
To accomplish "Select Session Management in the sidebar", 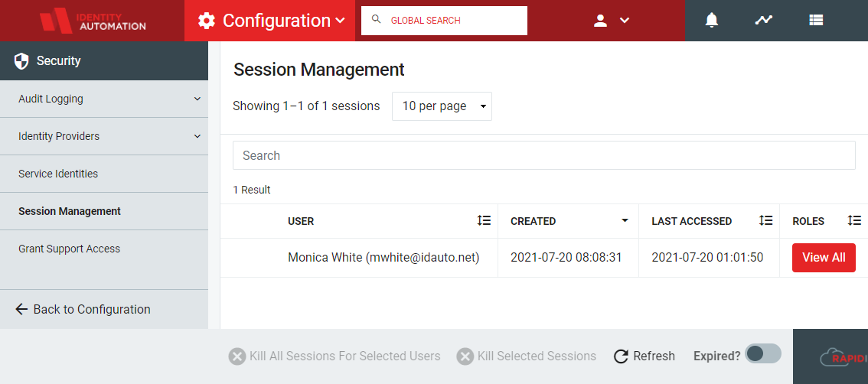I will pyautogui.click(x=104, y=211).
